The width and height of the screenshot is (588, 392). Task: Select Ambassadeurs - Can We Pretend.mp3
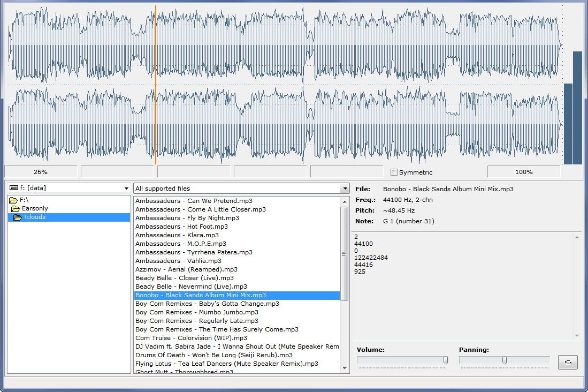click(x=194, y=201)
